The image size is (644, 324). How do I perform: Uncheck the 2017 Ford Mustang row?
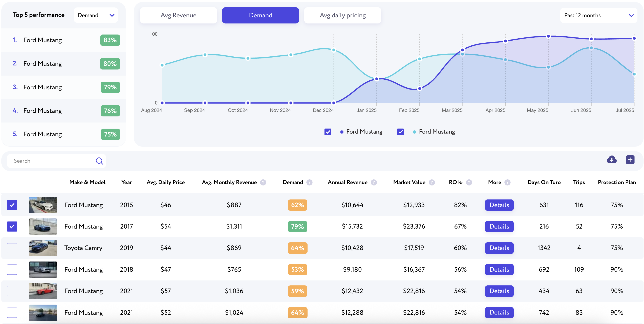tap(12, 227)
